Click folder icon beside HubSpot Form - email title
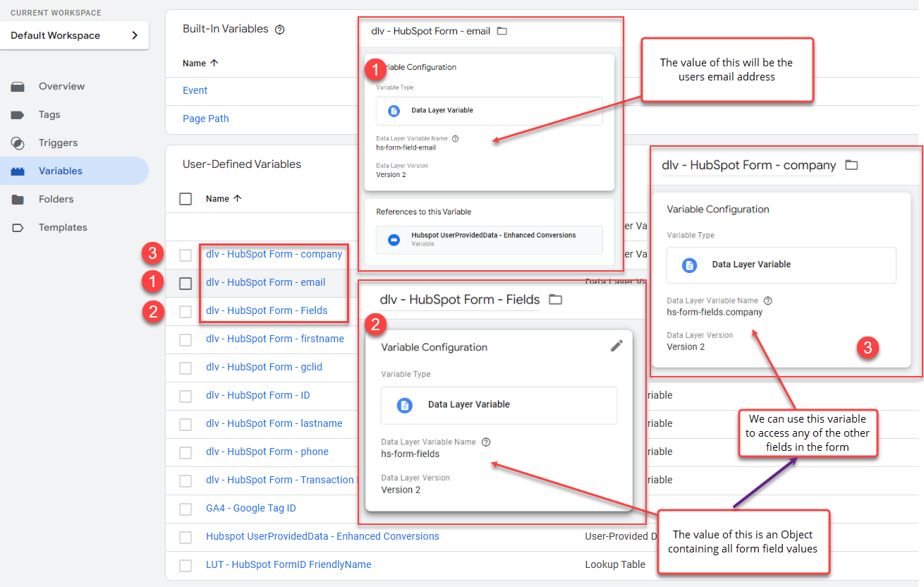The width and height of the screenshot is (924, 587). click(x=501, y=31)
